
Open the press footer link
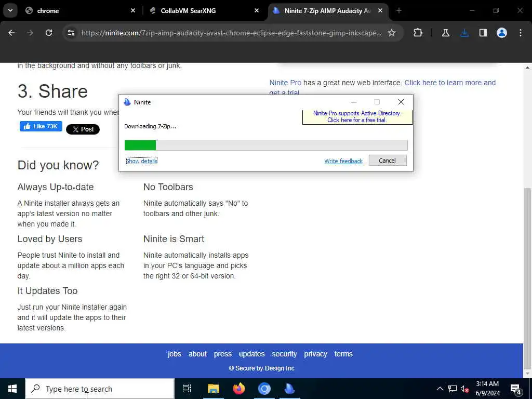222,354
